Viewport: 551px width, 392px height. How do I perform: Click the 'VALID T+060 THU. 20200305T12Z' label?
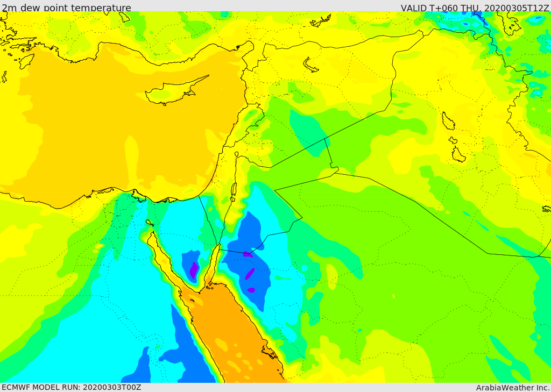[475, 8]
